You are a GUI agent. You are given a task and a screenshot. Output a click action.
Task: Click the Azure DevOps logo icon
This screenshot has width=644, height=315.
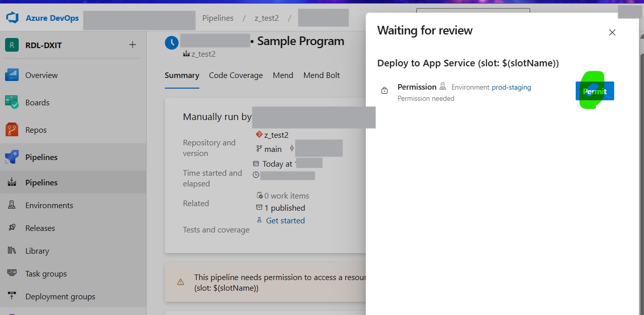[x=12, y=18]
